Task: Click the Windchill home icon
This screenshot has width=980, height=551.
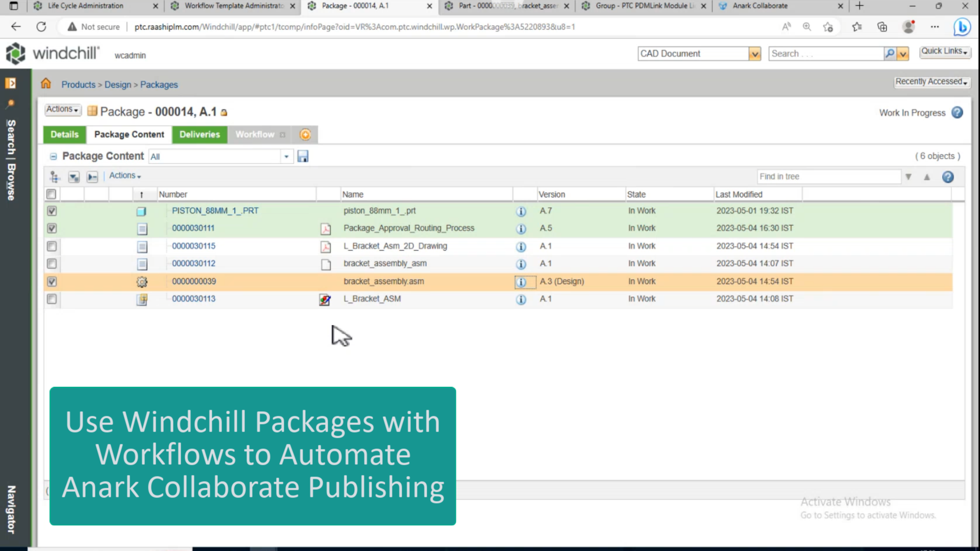Action: coord(46,84)
